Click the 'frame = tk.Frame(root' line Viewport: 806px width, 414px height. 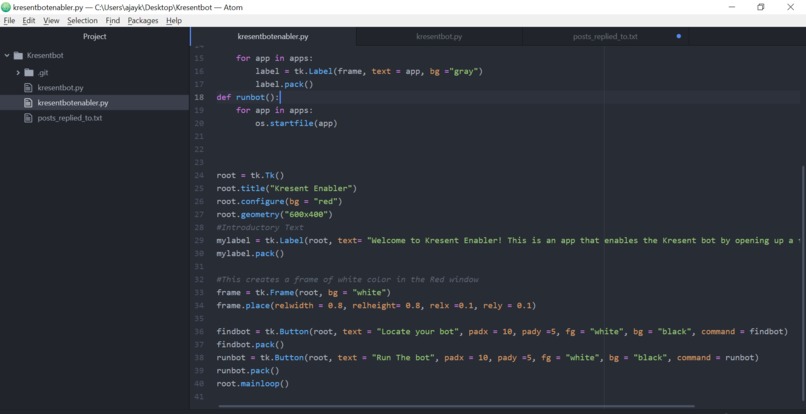point(304,293)
